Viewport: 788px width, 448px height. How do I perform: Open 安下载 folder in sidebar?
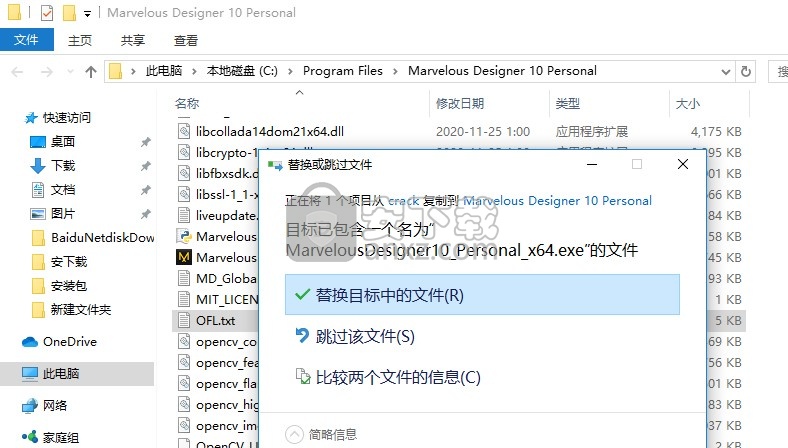point(69,261)
